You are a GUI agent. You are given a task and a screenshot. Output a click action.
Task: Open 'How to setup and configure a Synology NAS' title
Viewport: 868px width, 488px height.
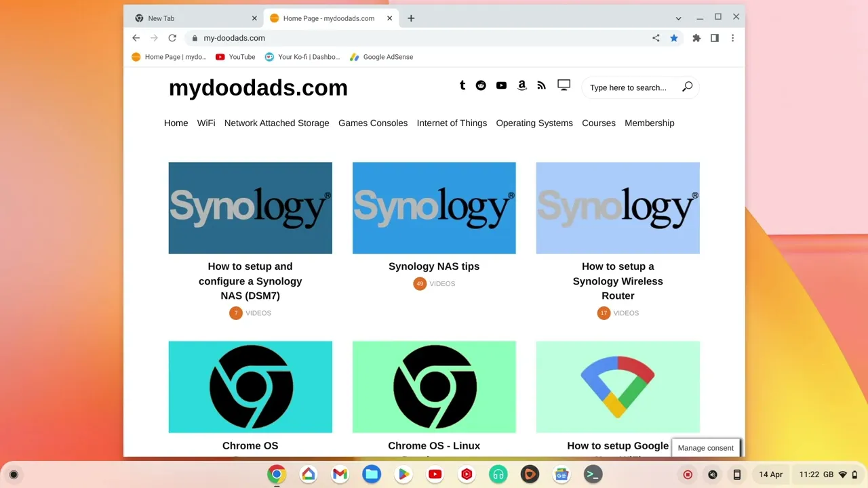tap(250, 281)
